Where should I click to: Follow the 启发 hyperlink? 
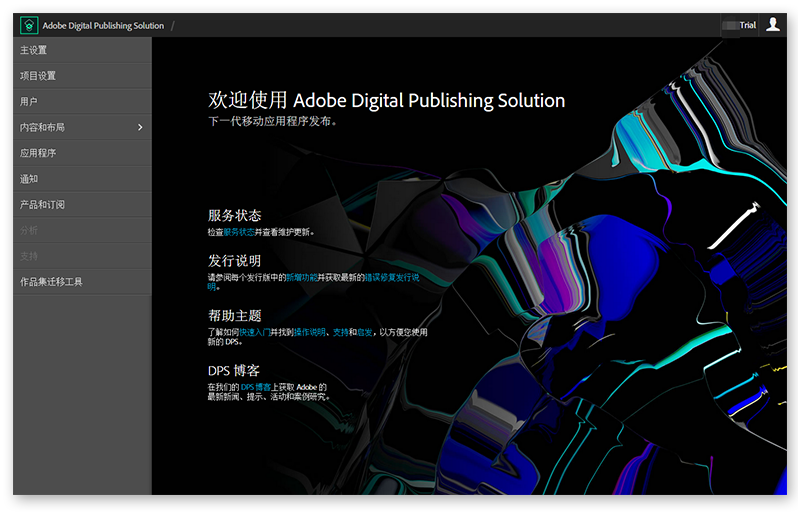[364, 332]
